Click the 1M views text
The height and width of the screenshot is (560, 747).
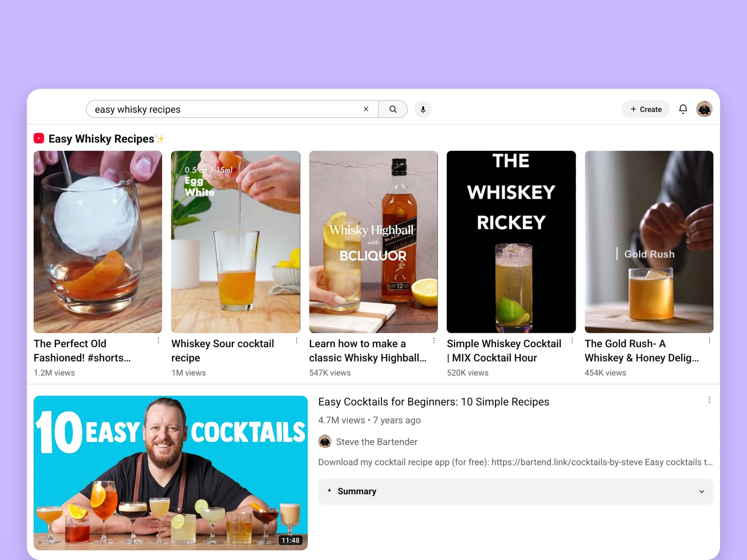tap(189, 373)
